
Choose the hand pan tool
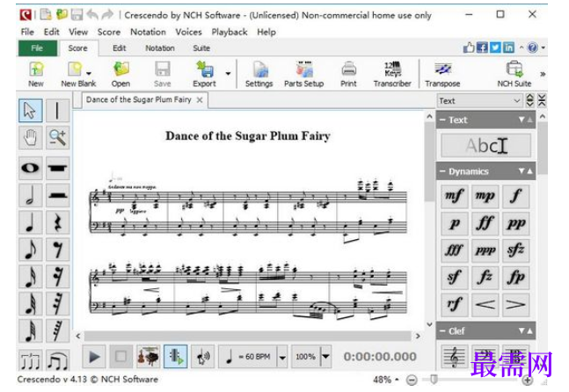click(31, 138)
